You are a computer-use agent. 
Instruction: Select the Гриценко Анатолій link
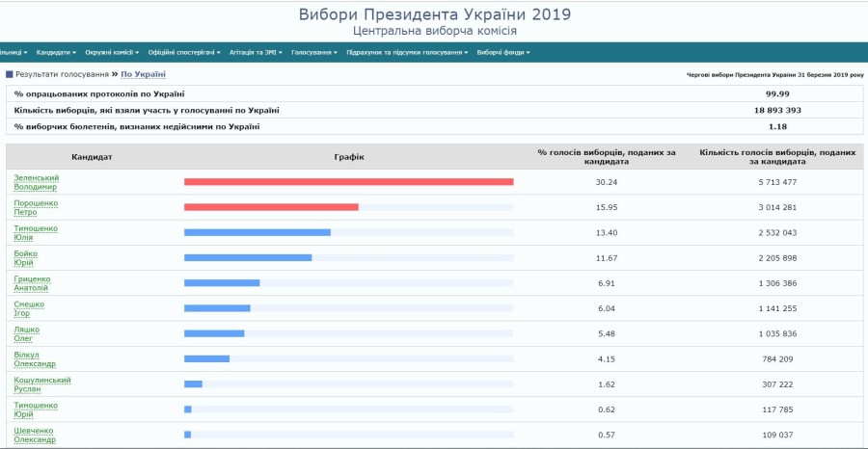click(32, 282)
